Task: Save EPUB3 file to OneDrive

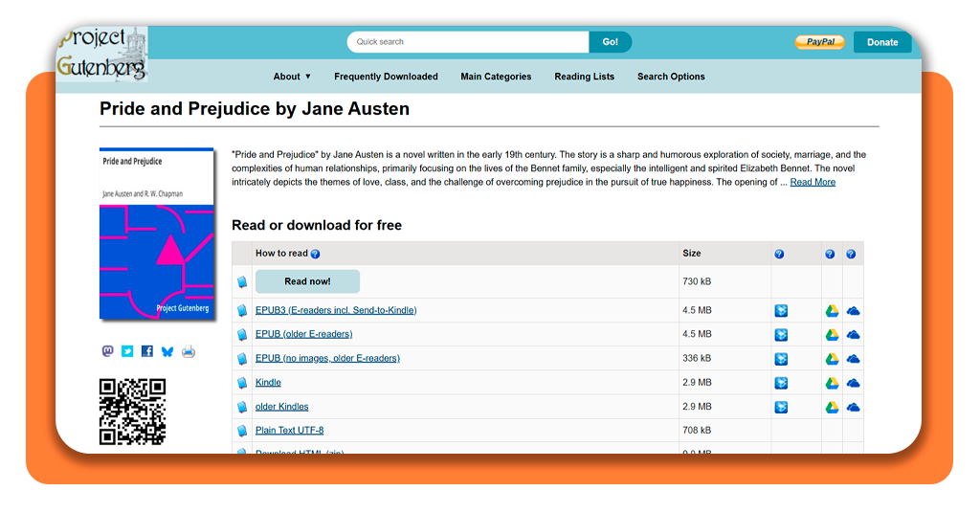Action: coord(853,310)
